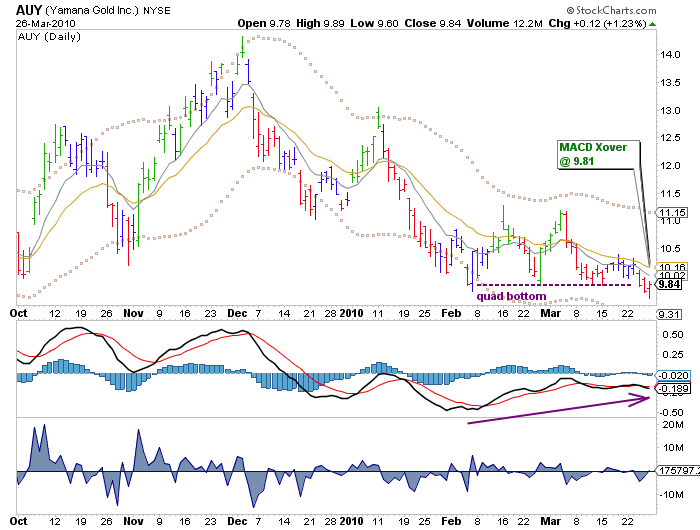This screenshot has height=530, width=700.
Task: Click 0.50 on the MACD axis
Action: [x=672, y=335]
